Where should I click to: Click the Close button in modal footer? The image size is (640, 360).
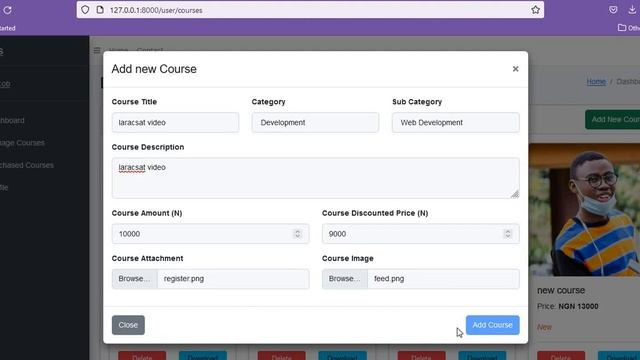click(128, 325)
